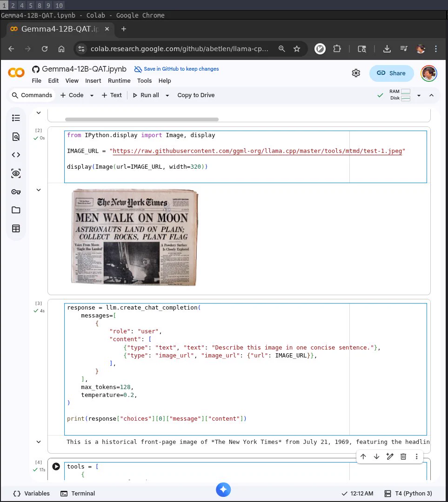Open the data table sidebar icon
This screenshot has height=502, width=448.
coord(16,229)
